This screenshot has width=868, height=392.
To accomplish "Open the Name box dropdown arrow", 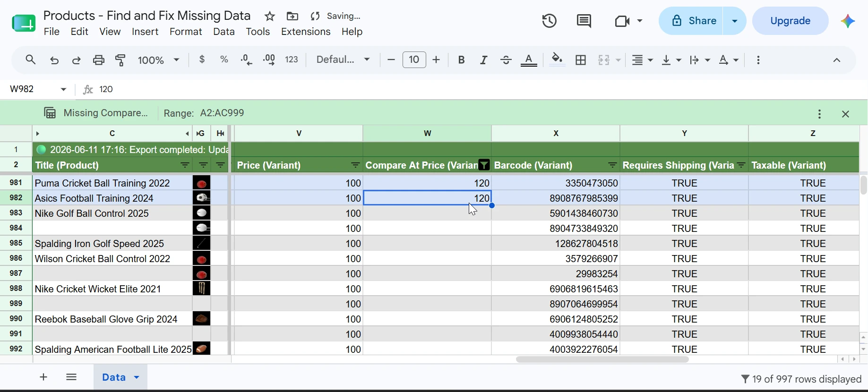I will (x=64, y=89).
